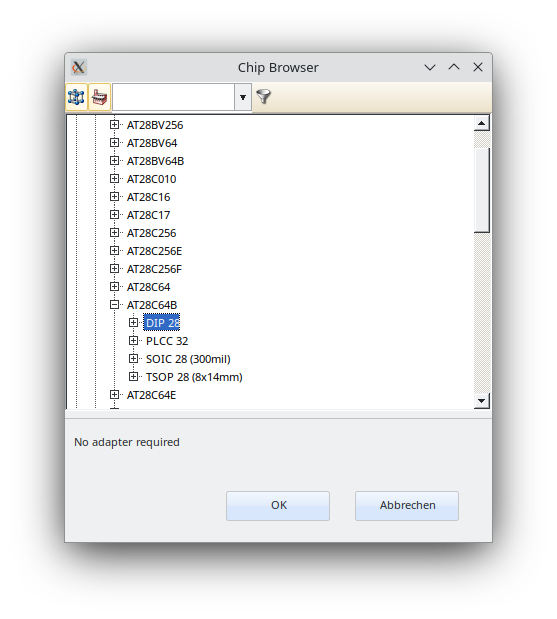Select the SOIC 28 (300mil) package

click(188, 359)
